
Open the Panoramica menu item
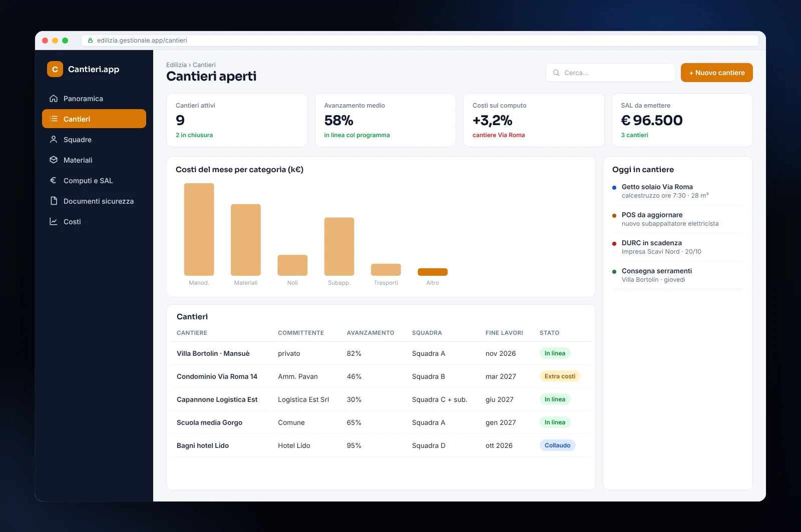click(x=94, y=99)
